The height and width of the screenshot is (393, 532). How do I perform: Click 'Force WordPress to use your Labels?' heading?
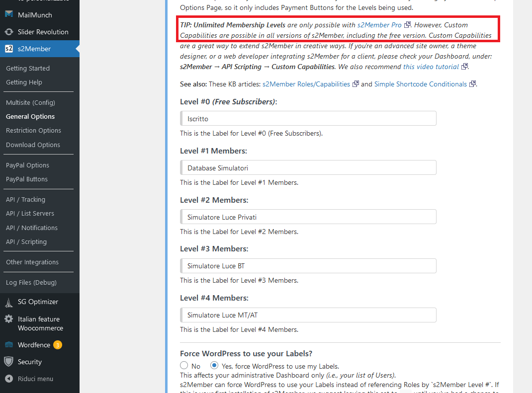click(246, 354)
